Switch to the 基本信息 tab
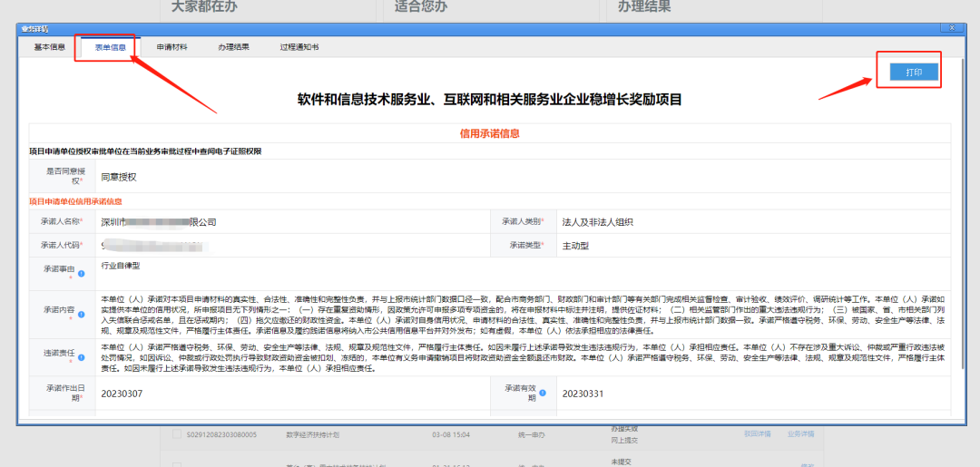This screenshot has height=467, width=980. (49, 47)
